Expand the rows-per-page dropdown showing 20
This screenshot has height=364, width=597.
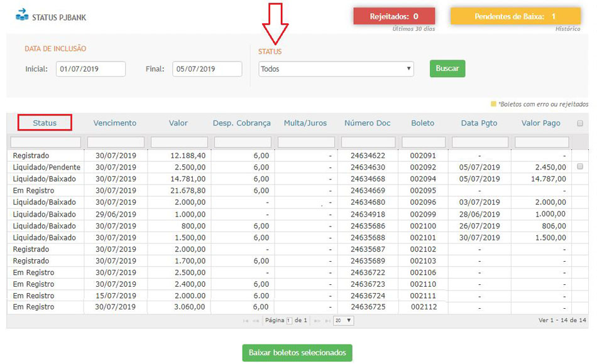[343, 321]
